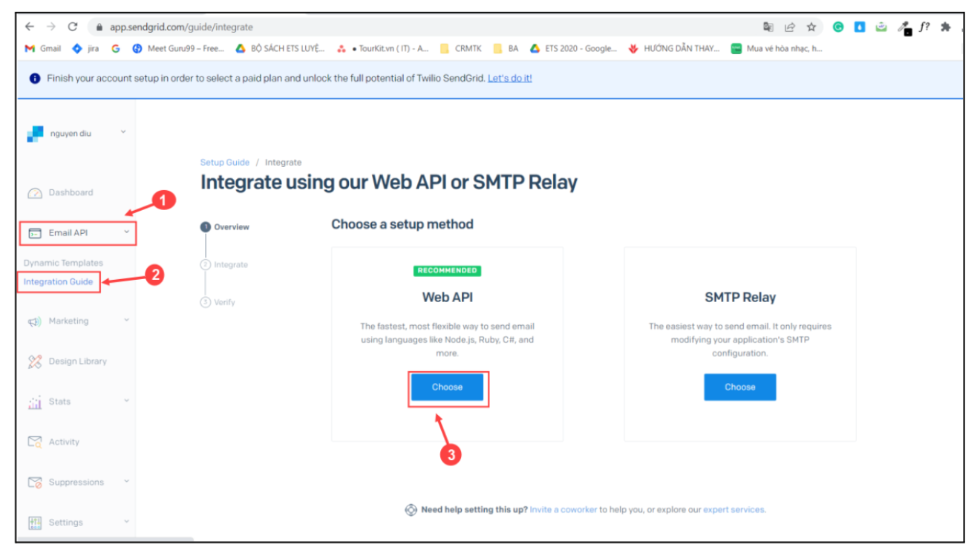
Task: Click the Marketing megaphone icon
Action: click(35, 321)
